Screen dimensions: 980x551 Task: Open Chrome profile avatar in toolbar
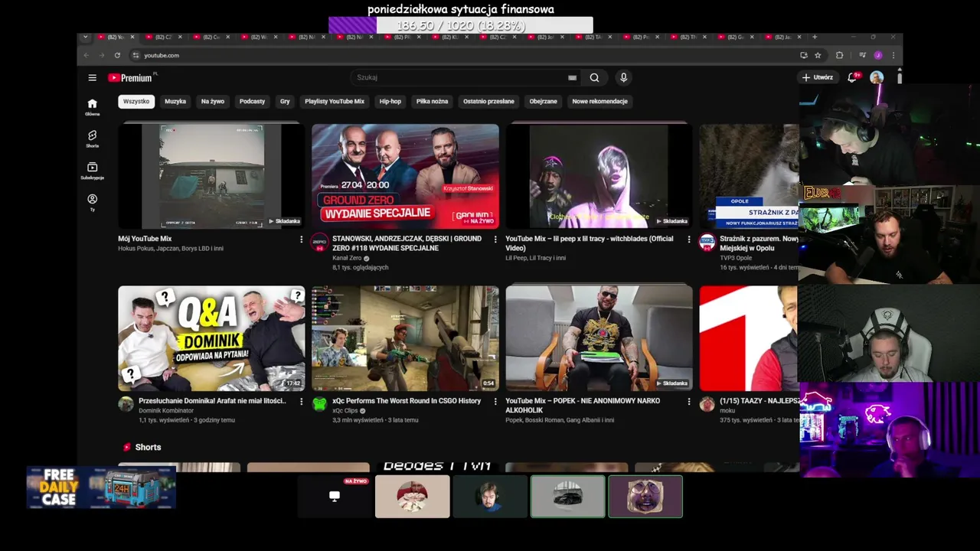[878, 55]
